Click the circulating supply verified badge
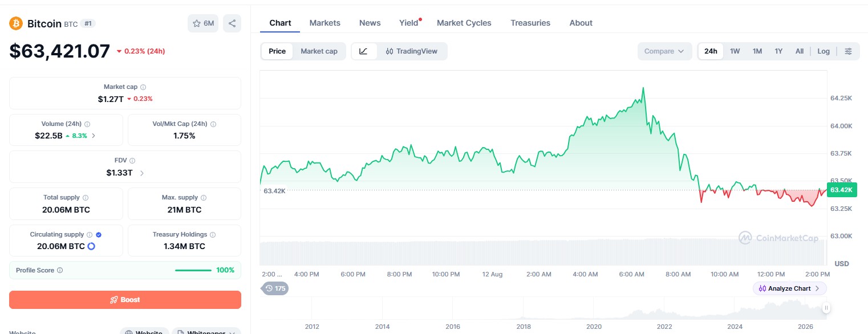868x334 pixels. tap(99, 234)
